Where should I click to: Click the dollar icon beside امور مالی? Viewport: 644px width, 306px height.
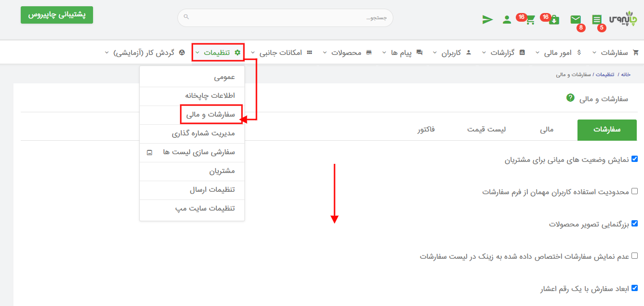578,52
